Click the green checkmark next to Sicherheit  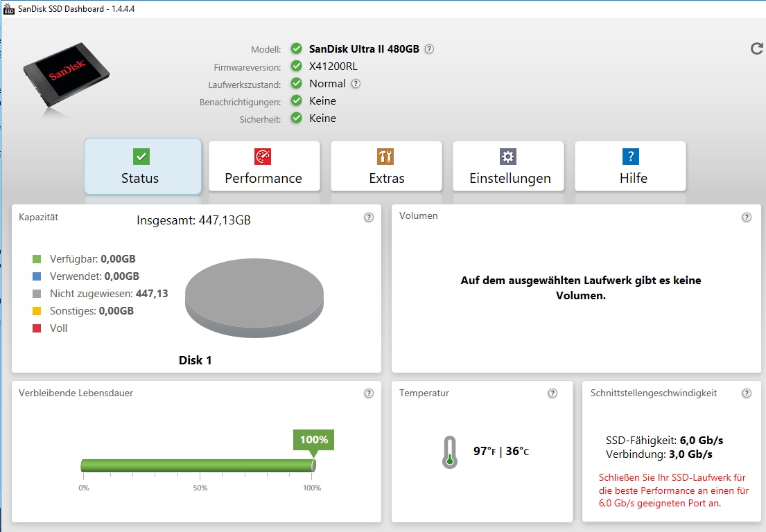click(296, 118)
